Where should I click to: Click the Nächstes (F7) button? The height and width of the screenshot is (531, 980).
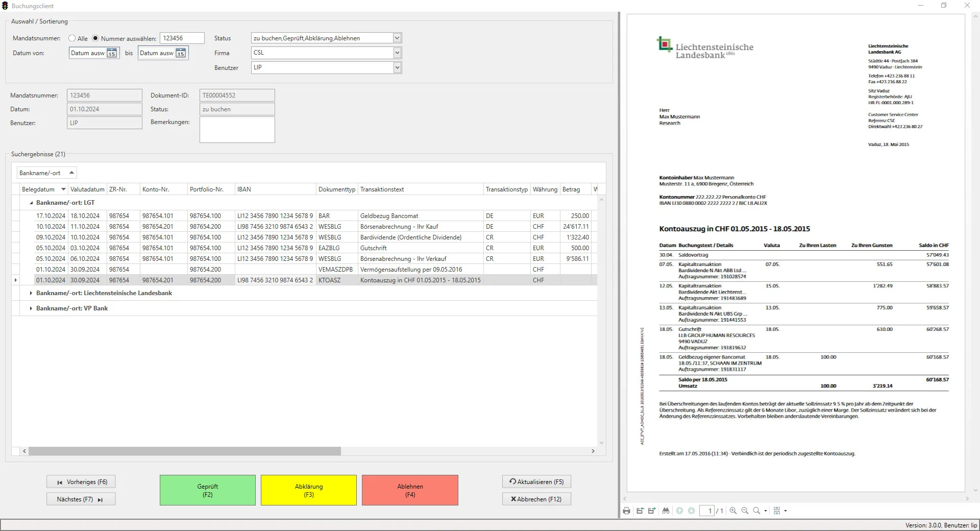point(81,499)
